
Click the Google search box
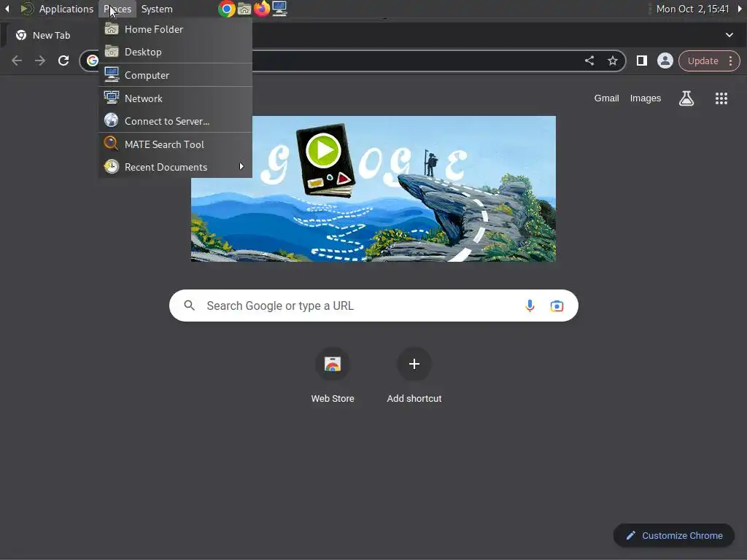click(x=373, y=306)
